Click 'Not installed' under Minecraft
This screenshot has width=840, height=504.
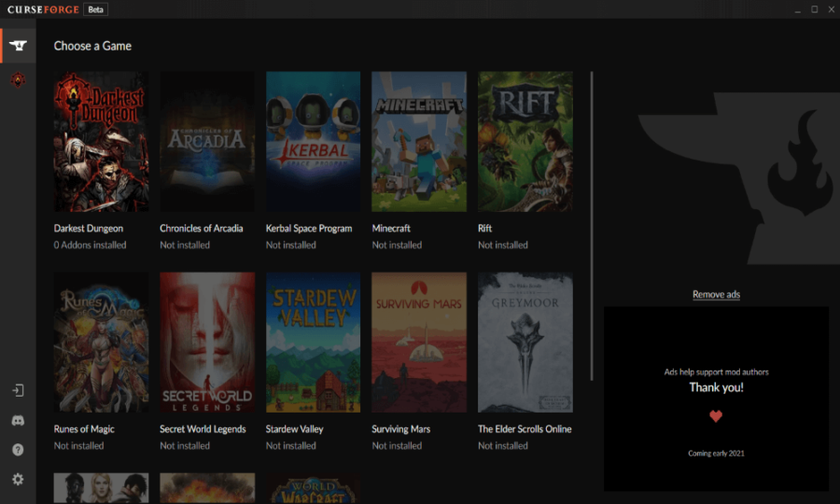397,245
